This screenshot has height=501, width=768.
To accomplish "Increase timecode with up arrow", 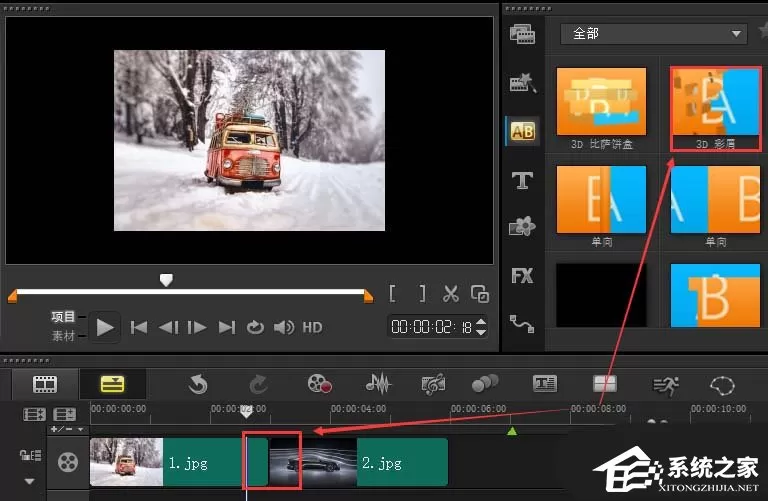I will 481,322.
